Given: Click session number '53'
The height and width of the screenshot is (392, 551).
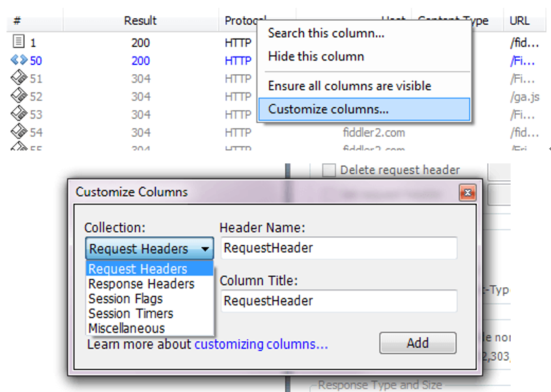Looking at the screenshot, I should coord(36,115).
